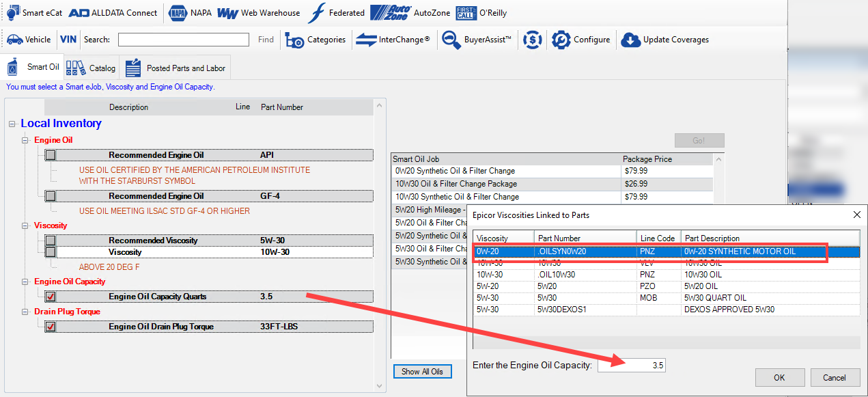868x397 pixels.
Task: Click the Part Description column header
Action: point(771,238)
